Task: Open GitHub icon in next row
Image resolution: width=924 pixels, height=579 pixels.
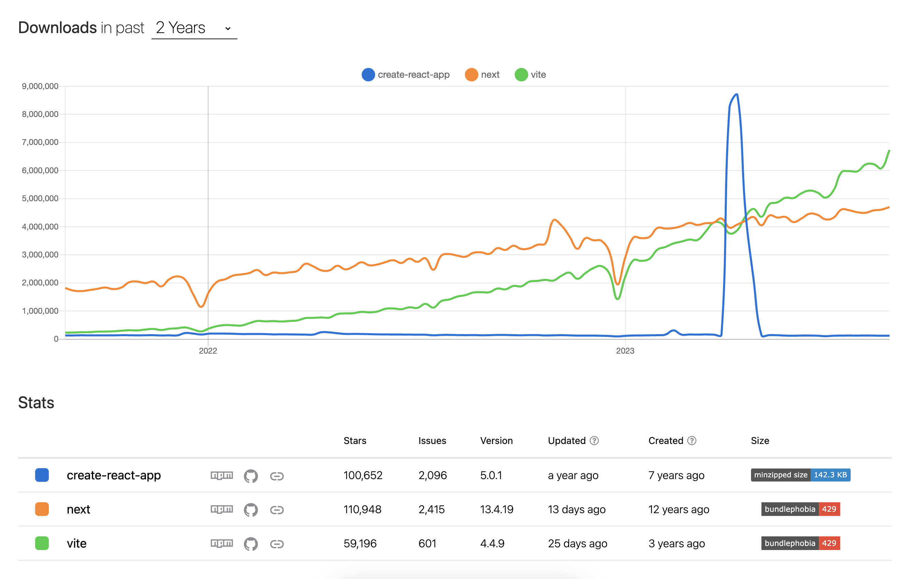Action: pyautogui.click(x=250, y=510)
